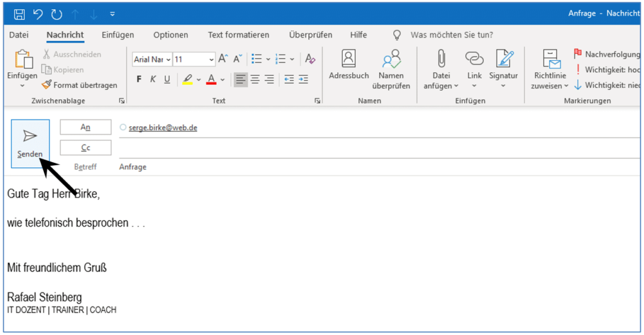
Task: Open Text group dialog launcher
Action: pyautogui.click(x=317, y=101)
